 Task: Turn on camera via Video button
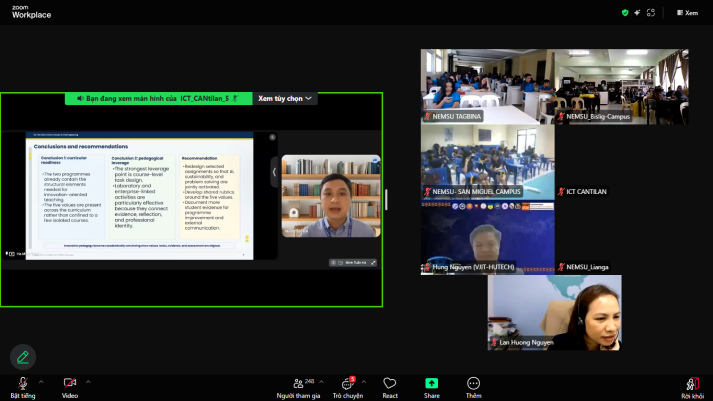[70, 388]
